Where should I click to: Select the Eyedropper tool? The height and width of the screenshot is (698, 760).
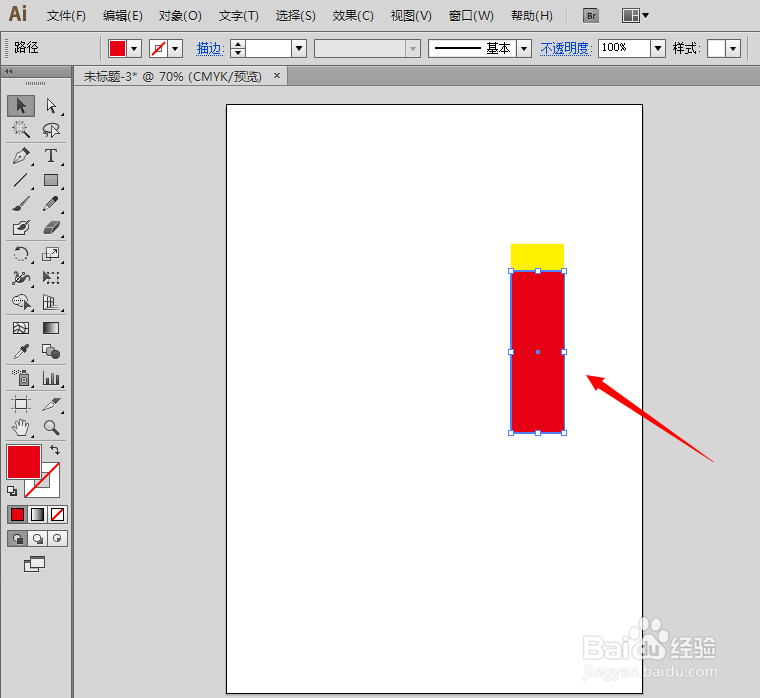pos(21,352)
